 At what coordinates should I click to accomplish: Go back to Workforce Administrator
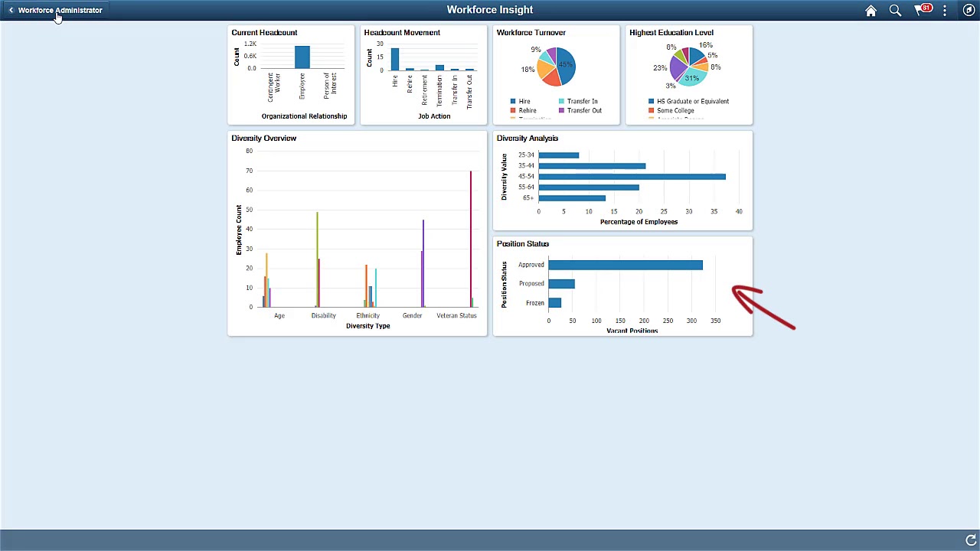click(x=60, y=10)
